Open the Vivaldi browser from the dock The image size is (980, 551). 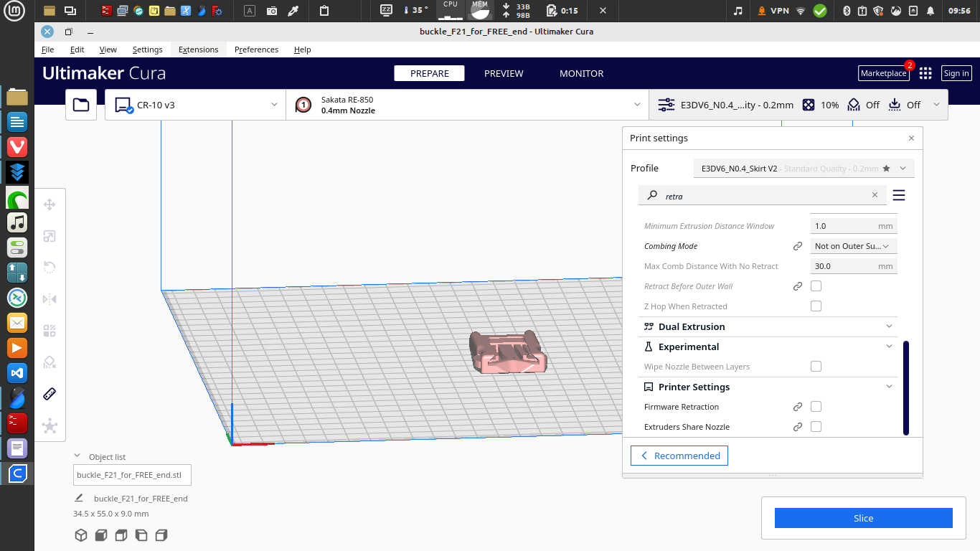pos(17,146)
